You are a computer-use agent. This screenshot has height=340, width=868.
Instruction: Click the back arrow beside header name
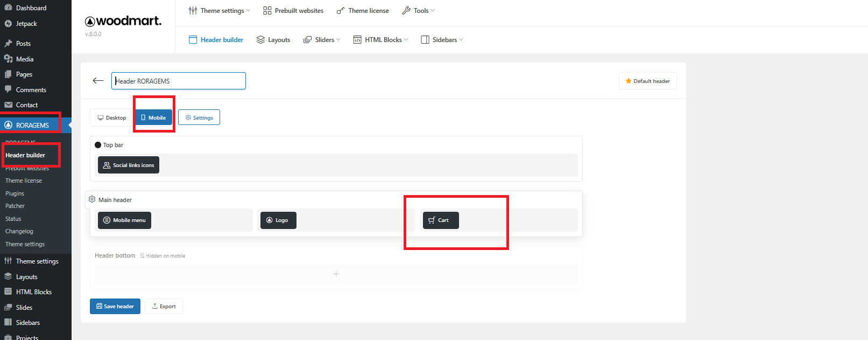(x=98, y=81)
